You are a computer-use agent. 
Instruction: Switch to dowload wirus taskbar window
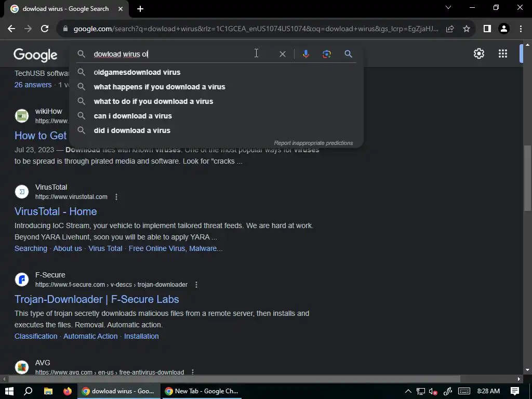click(x=118, y=391)
